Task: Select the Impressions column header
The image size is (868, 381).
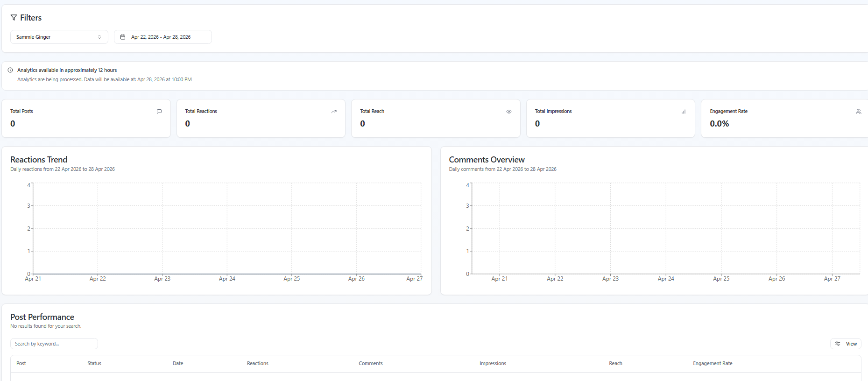Action: [x=493, y=363]
